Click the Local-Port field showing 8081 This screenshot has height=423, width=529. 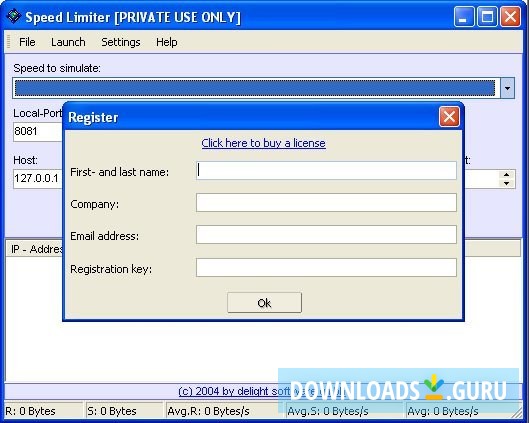pos(38,131)
